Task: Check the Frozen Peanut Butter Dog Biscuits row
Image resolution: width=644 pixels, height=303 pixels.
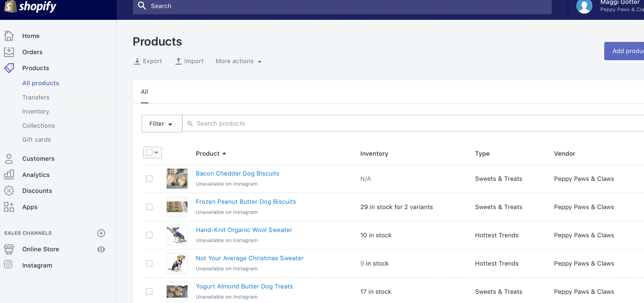Action: [x=149, y=207]
